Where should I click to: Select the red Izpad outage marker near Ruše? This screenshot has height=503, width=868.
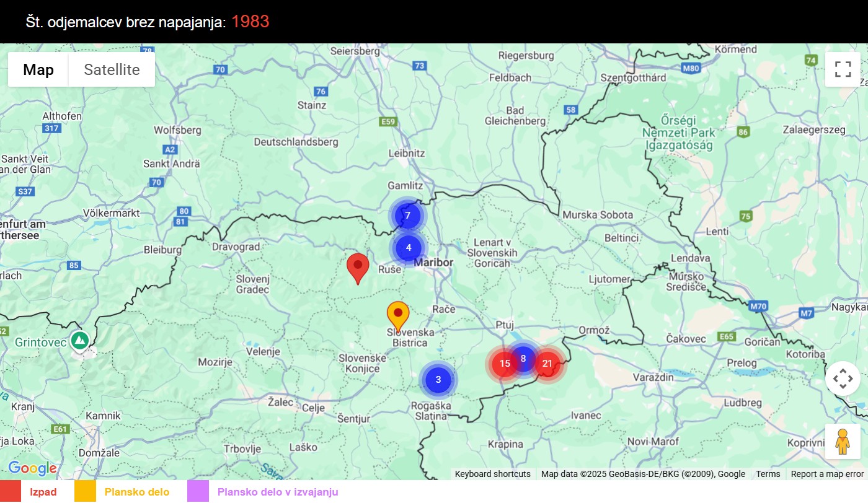[358, 268]
